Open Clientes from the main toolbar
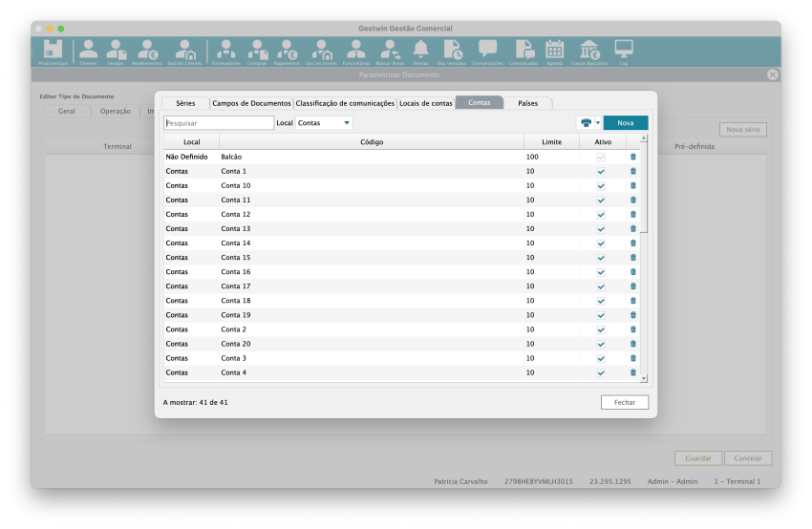Image resolution: width=812 pixels, height=529 pixels. pos(88,52)
